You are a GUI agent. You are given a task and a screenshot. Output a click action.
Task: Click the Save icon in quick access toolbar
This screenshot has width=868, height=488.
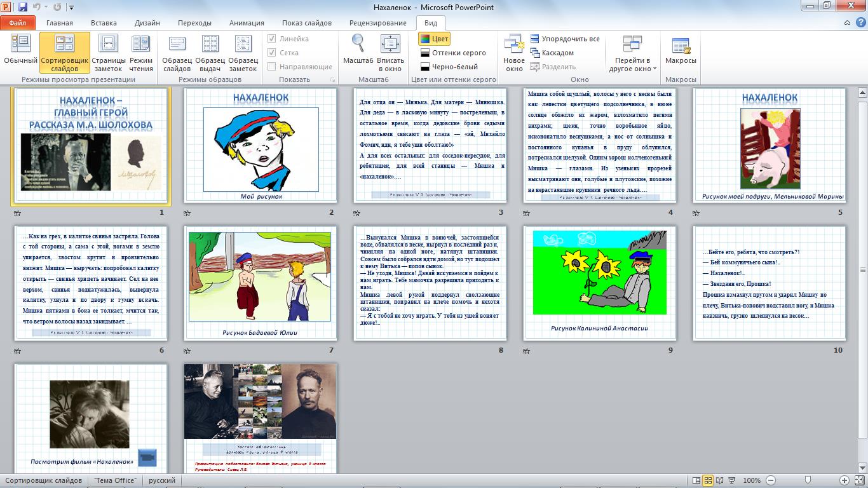point(23,7)
